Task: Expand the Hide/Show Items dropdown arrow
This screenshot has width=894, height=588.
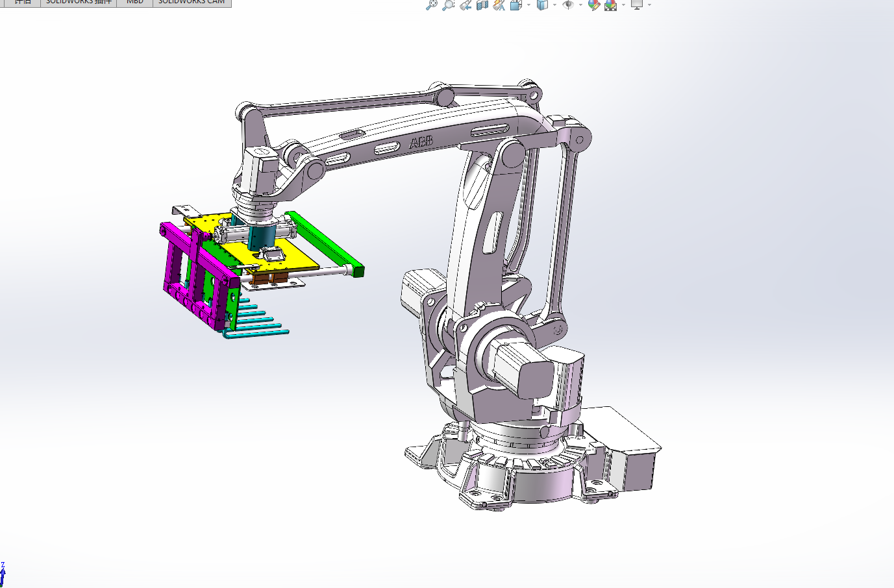Action: coord(580,5)
